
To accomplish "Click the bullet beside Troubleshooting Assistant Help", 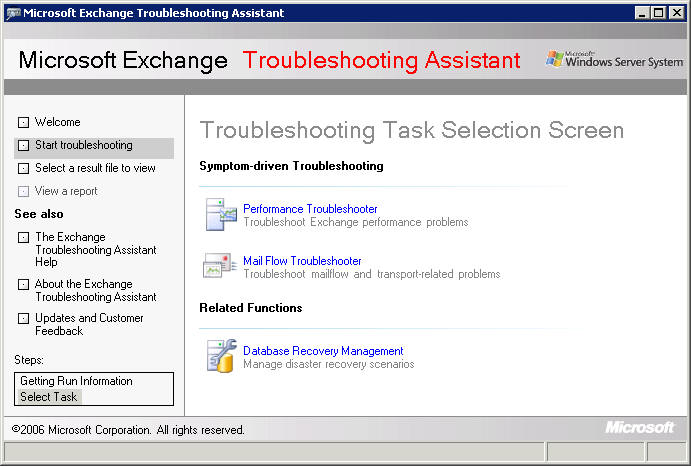I will (x=23, y=238).
